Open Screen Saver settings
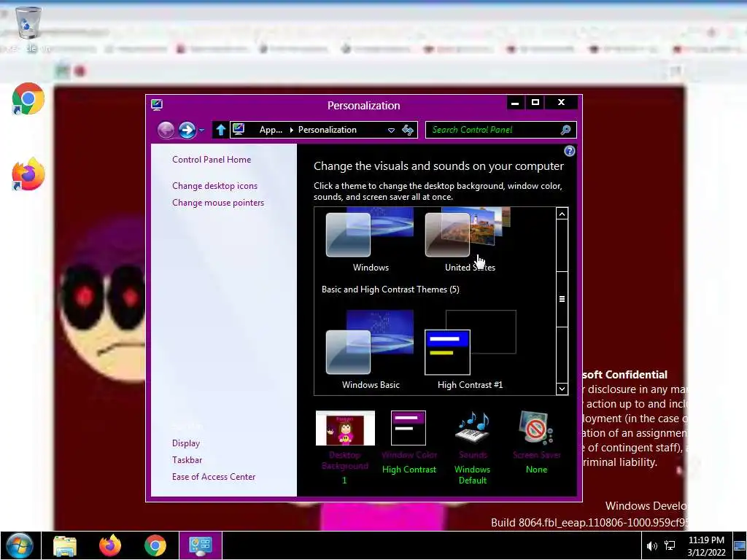Screen dimensions: 747x560 point(536,443)
